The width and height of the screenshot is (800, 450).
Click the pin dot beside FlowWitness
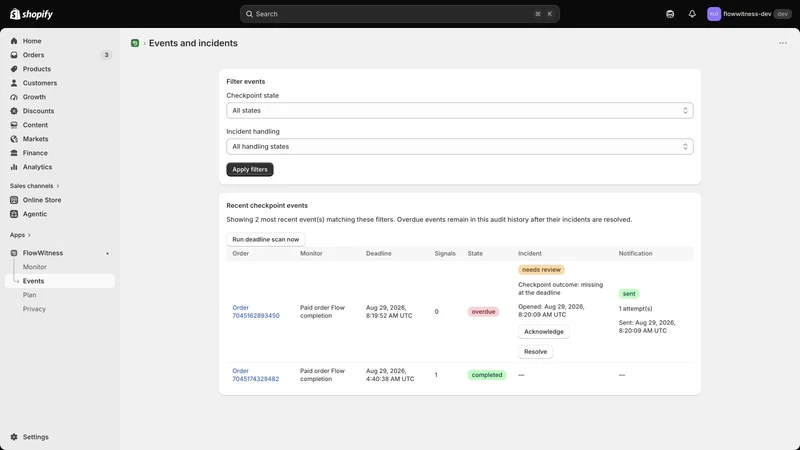(107, 254)
